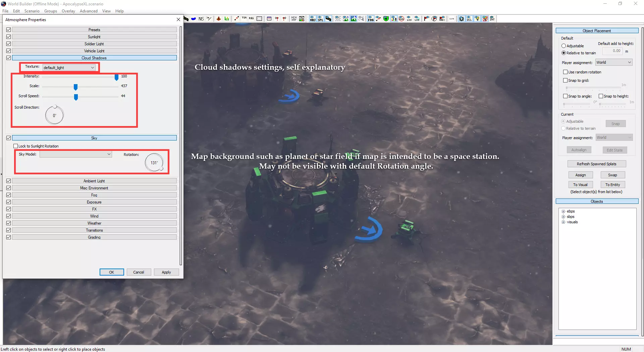Expand the sbps tree node

563,217
